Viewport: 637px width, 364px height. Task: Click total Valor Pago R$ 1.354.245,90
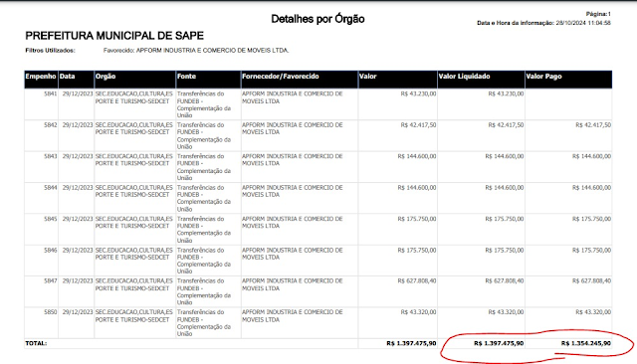[586, 343]
